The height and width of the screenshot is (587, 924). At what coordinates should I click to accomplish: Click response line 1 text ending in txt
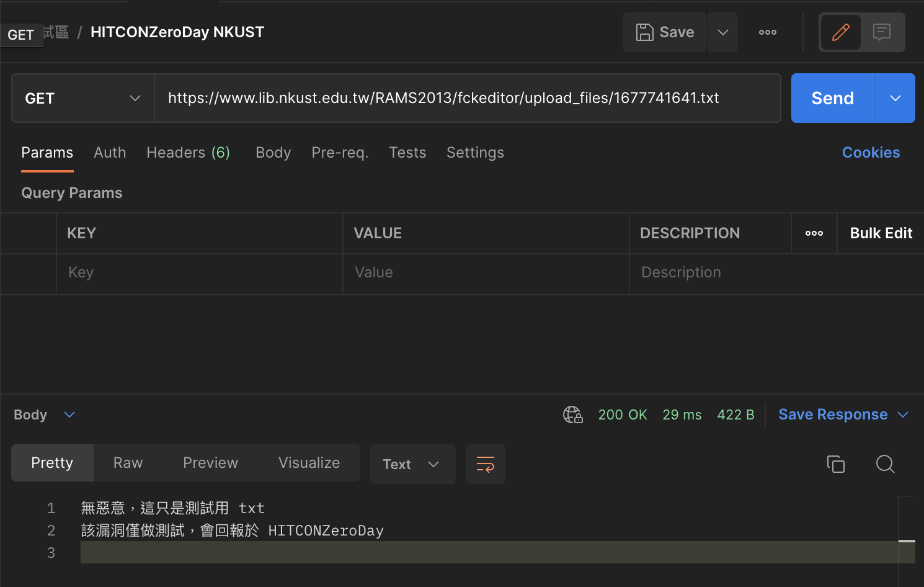point(173,508)
